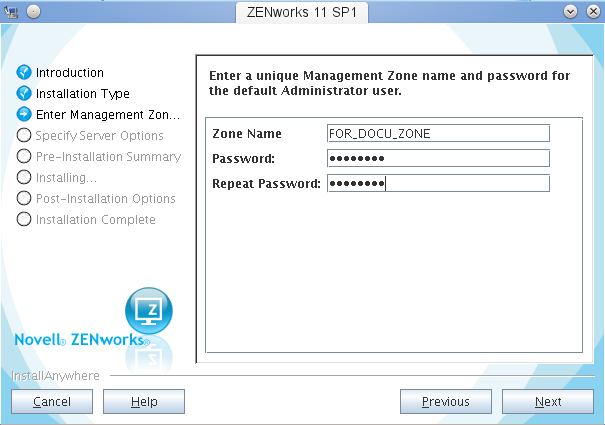Click the Pre-Installation Summary label
605x425 pixels.
pos(108,157)
